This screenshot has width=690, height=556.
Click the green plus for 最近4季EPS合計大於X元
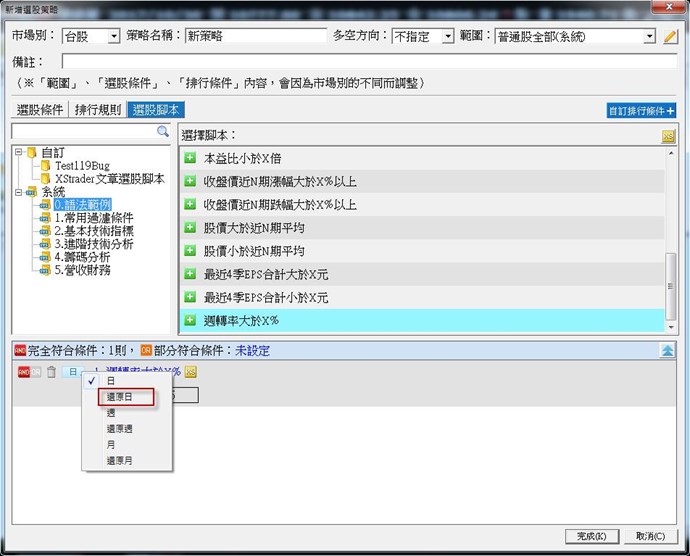point(190,274)
